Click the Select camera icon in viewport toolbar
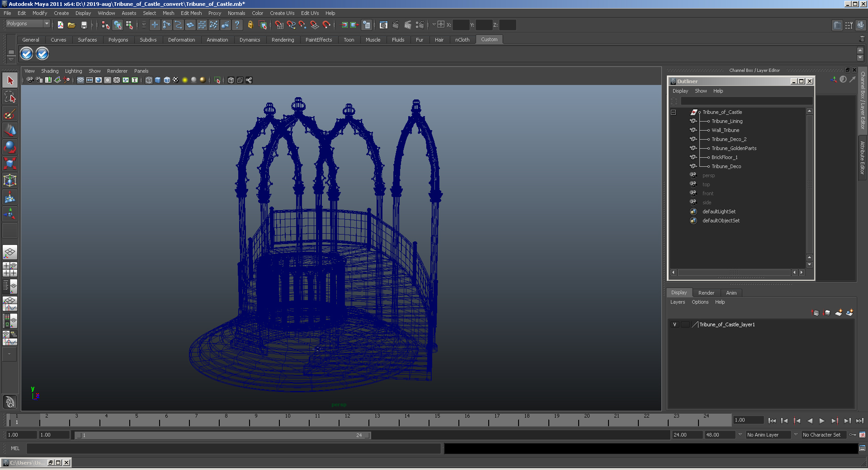This screenshot has width=868, height=470. point(30,80)
